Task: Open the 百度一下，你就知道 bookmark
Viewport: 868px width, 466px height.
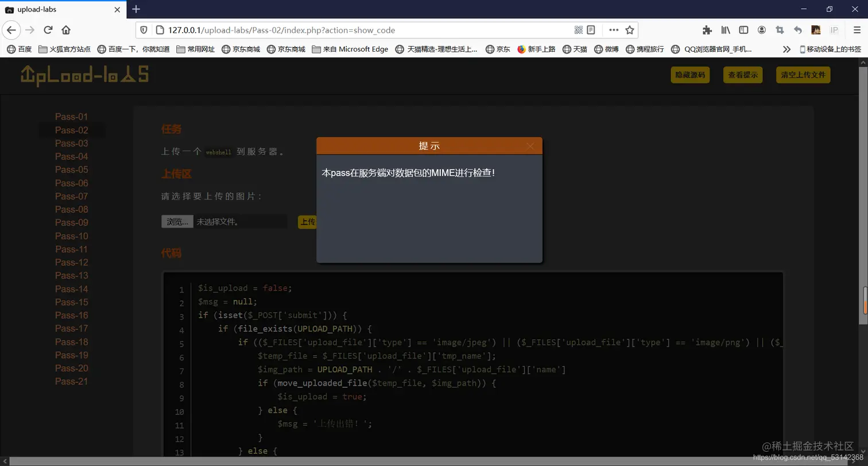Action: (134, 49)
